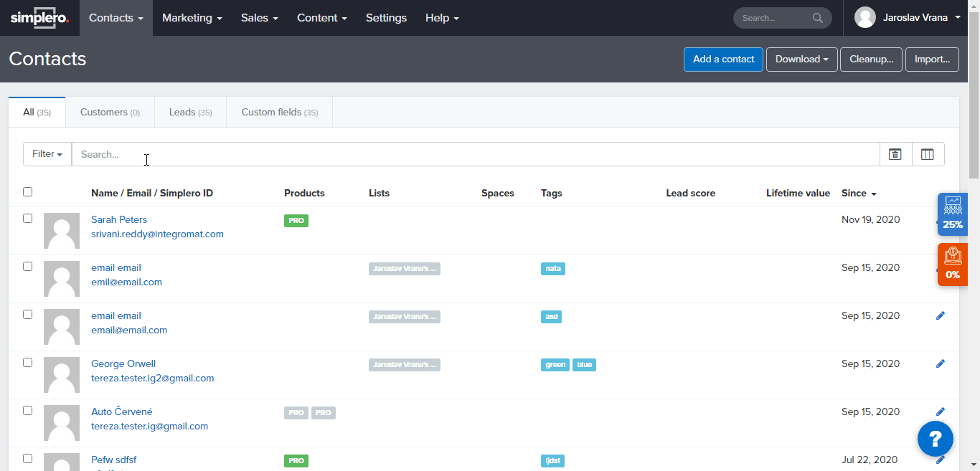This screenshot has width=980, height=471.
Task: Click Auto Červené's avatar thumbnail
Action: click(x=62, y=423)
